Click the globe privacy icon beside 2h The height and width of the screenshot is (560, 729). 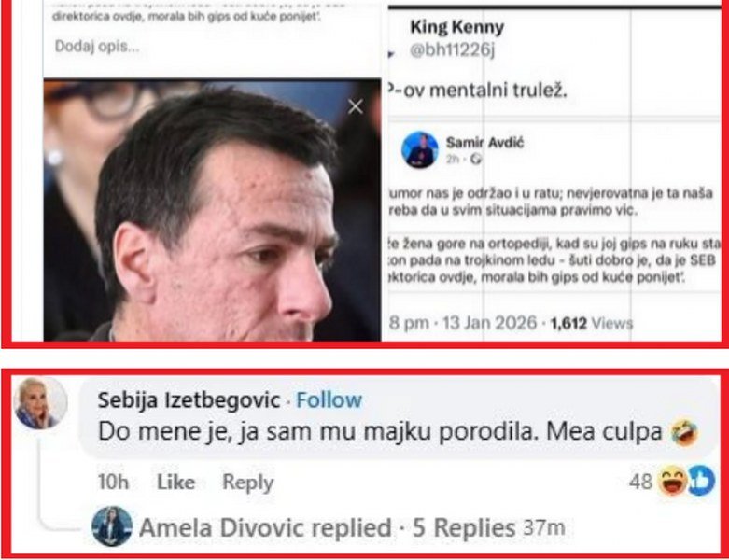click(476, 160)
